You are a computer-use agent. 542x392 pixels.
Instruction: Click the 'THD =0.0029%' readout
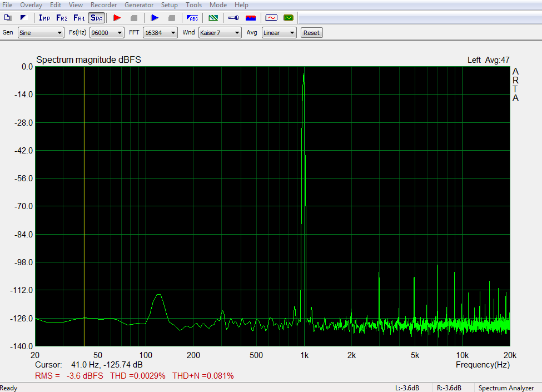137,376
